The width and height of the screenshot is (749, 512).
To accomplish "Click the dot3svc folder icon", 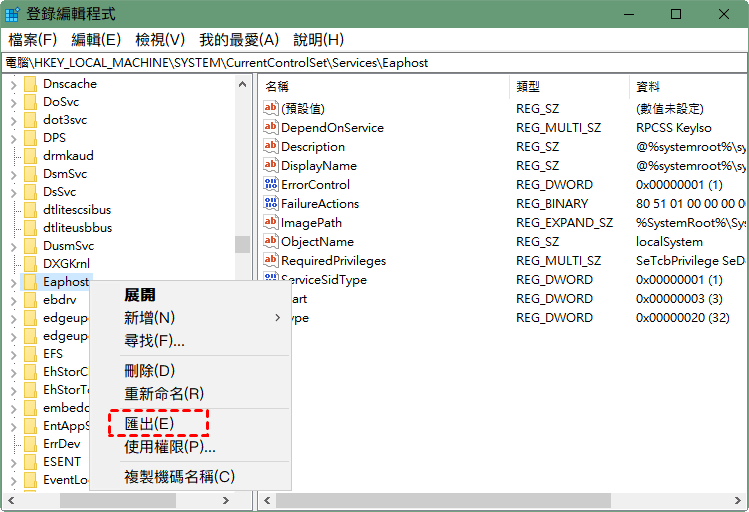I will pyautogui.click(x=30, y=120).
